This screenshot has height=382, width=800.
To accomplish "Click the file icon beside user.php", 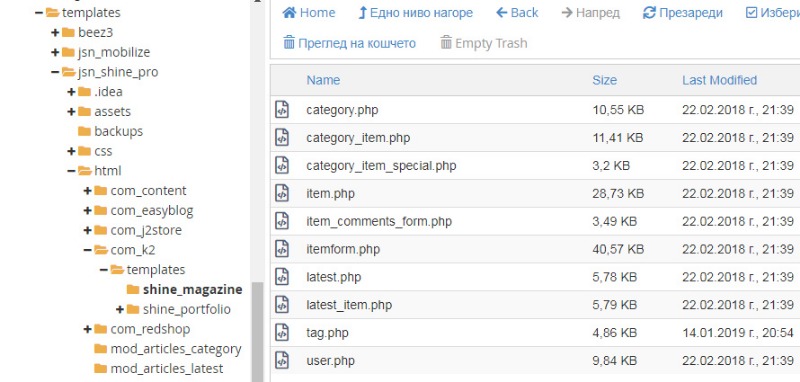I will pos(282,361).
